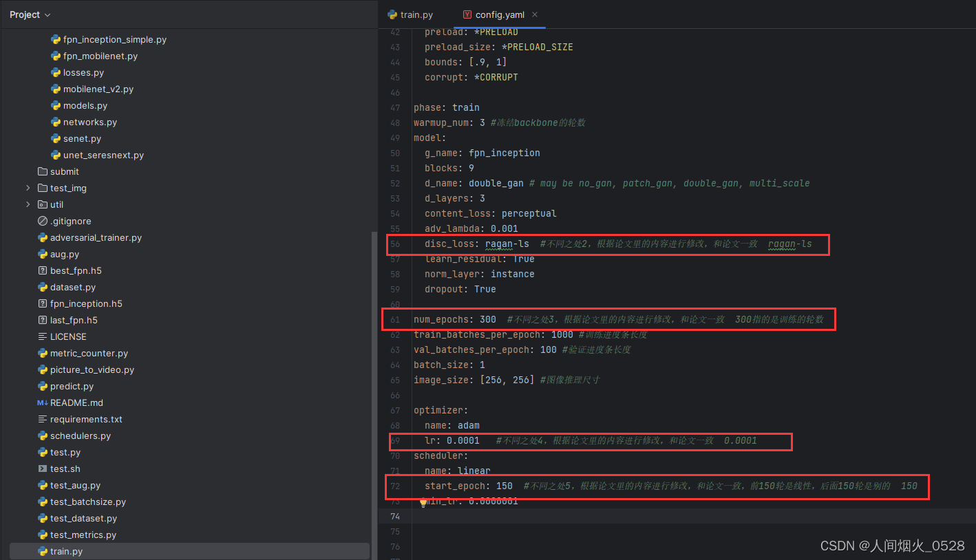Click 'batch_size: 1' line
Screen dimensions: 976x560
tap(449, 365)
